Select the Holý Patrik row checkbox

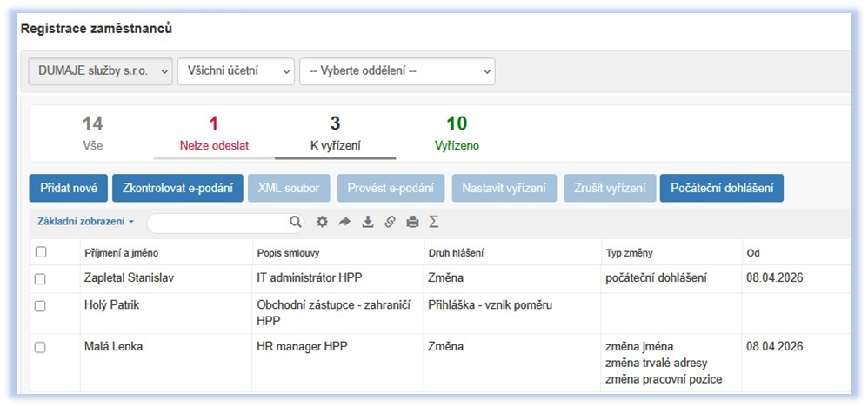coord(40,306)
